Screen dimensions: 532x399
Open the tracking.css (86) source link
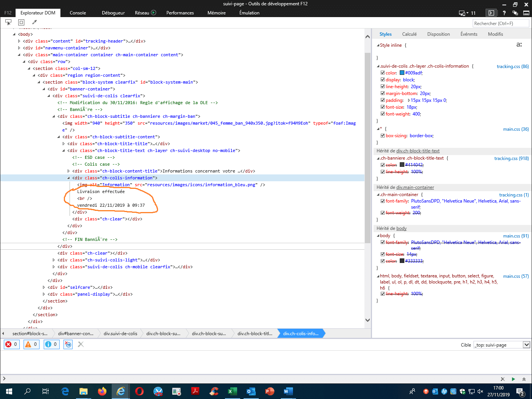tap(512, 66)
